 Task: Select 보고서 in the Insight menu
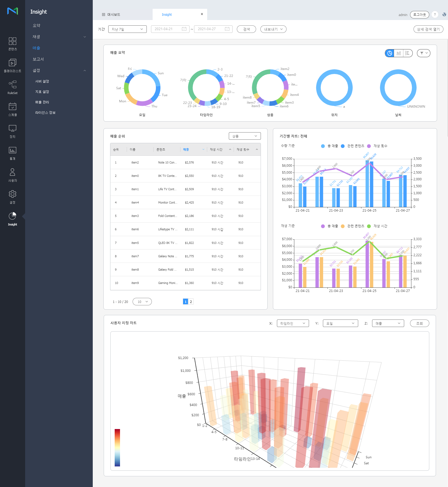click(x=38, y=59)
